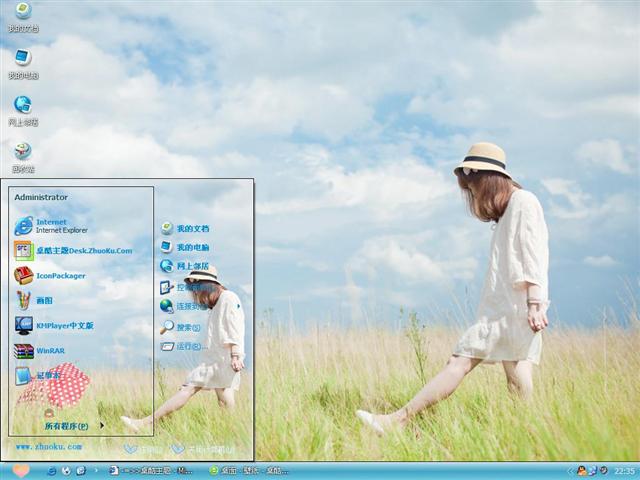The image size is (640, 480).
Task: Click the 注销 log off button
Action: coord(143,449)
